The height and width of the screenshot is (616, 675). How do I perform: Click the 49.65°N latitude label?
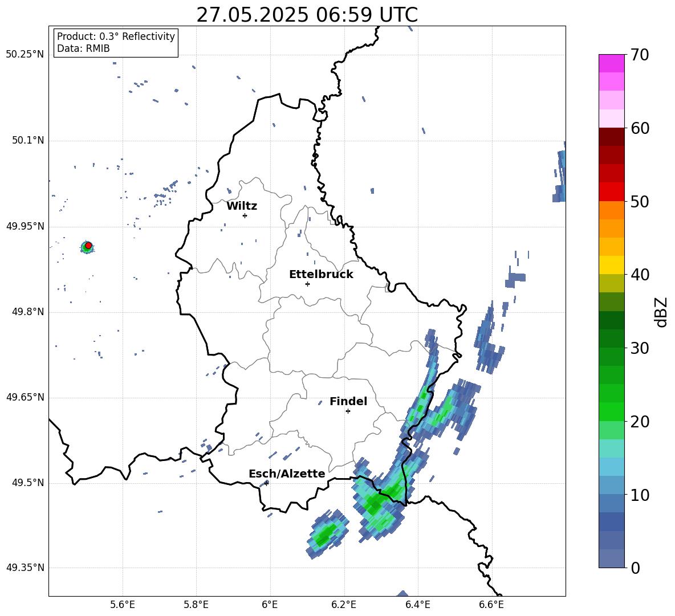[x=25, y=397]
